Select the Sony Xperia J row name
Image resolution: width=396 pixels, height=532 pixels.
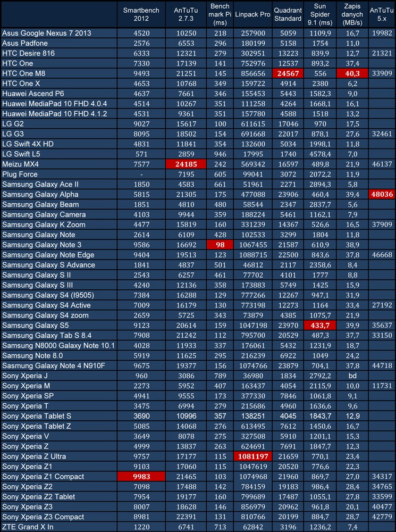(x=25, y=376)
